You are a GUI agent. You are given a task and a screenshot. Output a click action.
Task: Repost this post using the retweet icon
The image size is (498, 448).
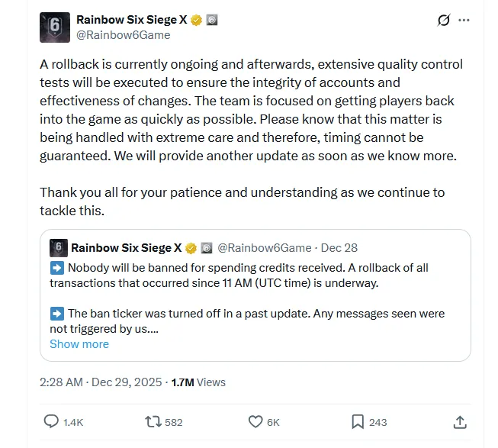click(x=153, y=421)
